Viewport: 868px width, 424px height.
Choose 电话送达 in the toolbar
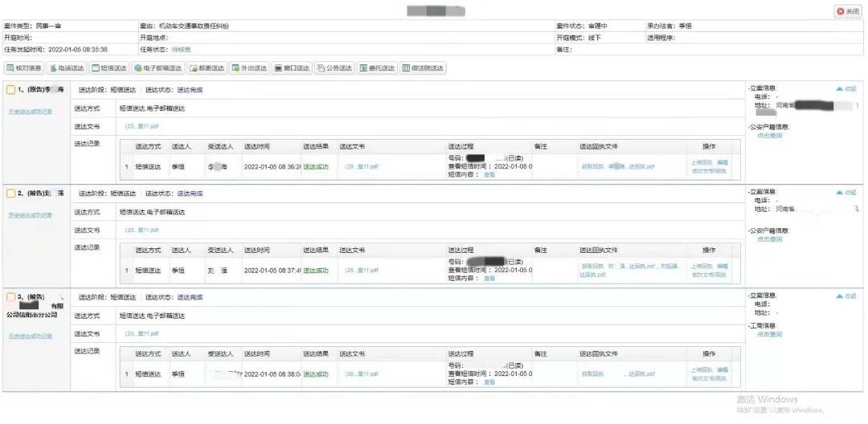67,68
